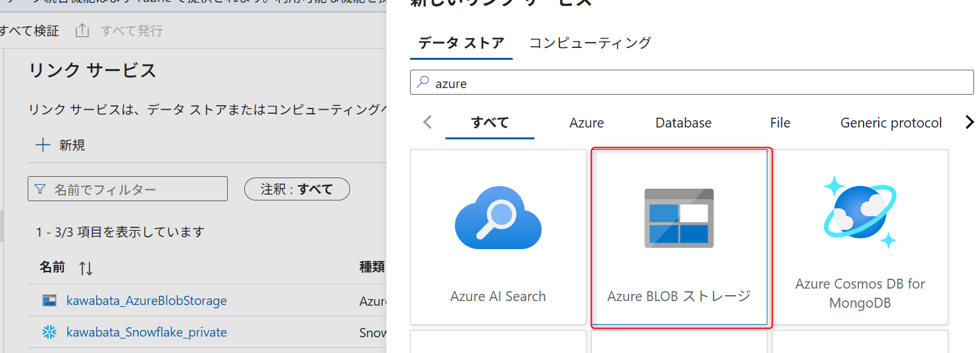Click the 種類 column header

point(371,268)
